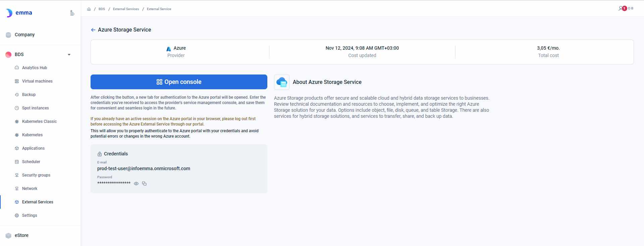
Task: Click the Applications cube icon
Action: tap(17, 148)
